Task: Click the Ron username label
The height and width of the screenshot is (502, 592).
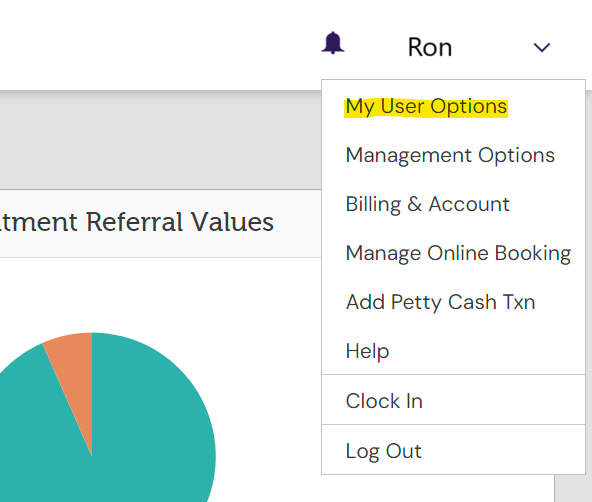Action: tap(430, 48)
